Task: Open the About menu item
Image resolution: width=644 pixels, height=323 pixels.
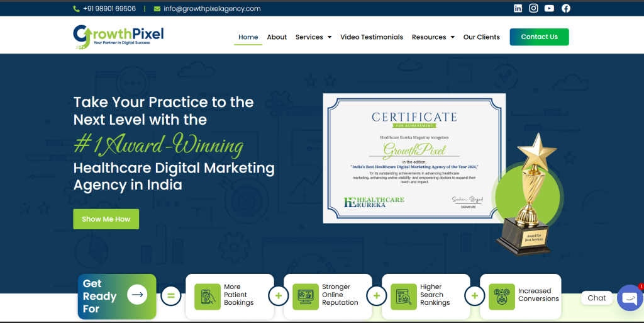Action: click(277, 37)
